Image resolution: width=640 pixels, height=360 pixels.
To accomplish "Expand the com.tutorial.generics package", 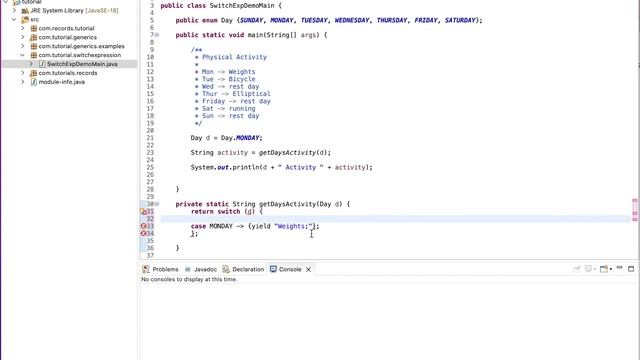I will coord(23,38).
